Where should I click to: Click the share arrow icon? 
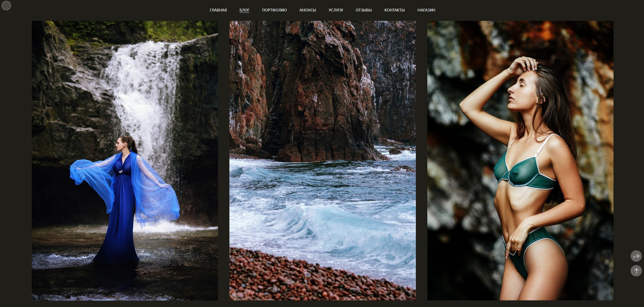636,256
